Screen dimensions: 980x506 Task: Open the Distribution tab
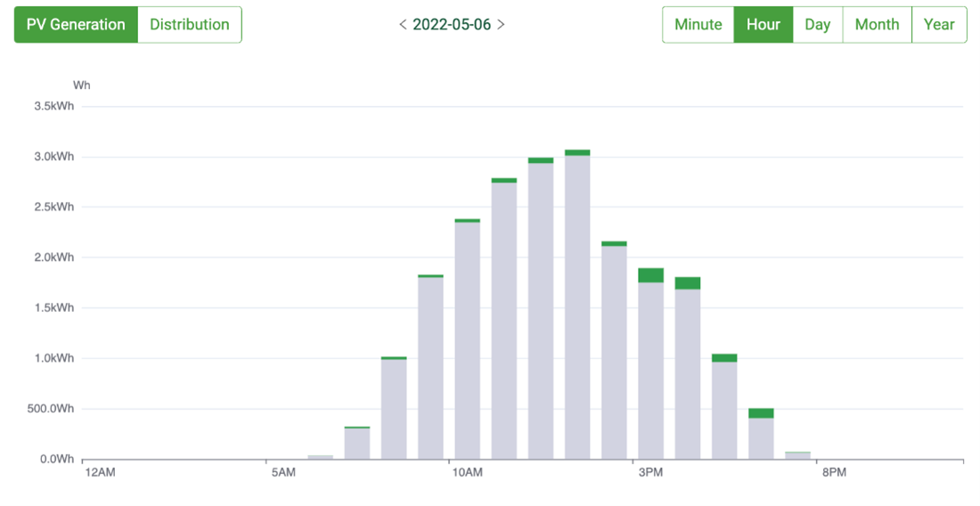(189, 25)
